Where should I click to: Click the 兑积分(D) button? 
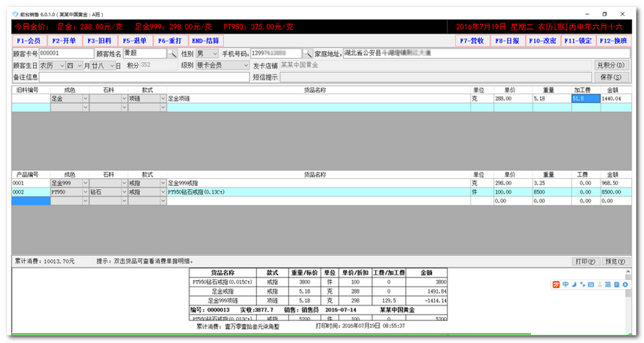611,65
